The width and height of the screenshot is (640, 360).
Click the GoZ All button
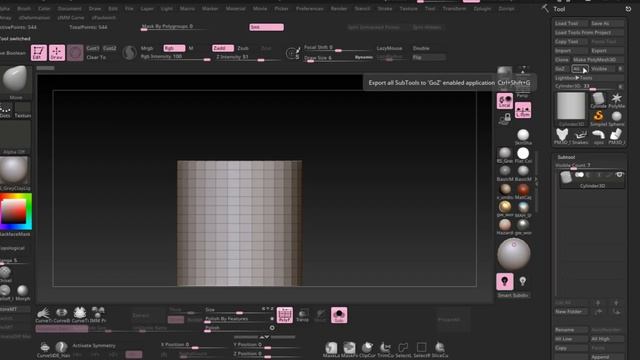click(580, 69)
